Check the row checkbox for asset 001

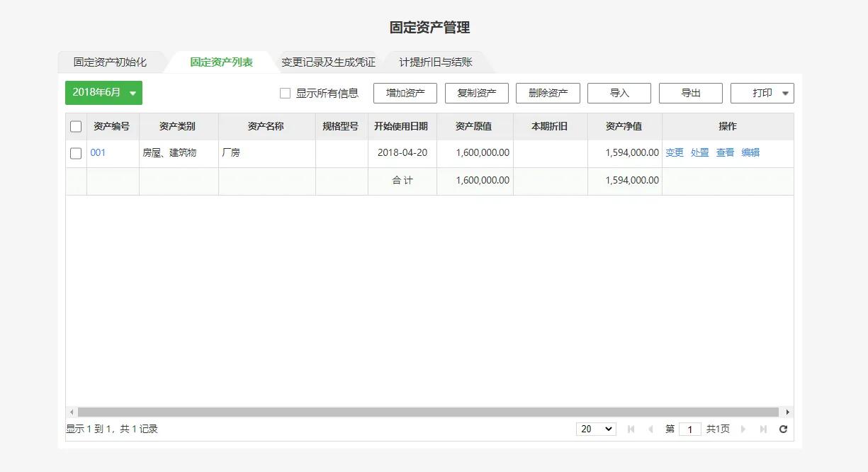coord(76,152)
